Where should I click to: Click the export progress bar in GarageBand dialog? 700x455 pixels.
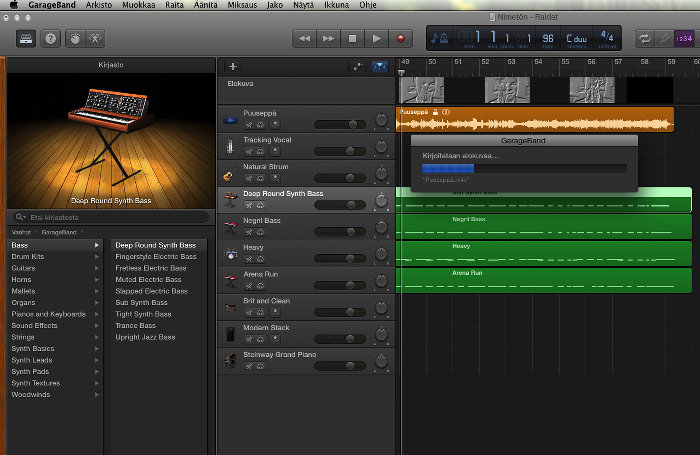(x=524, y=168)
